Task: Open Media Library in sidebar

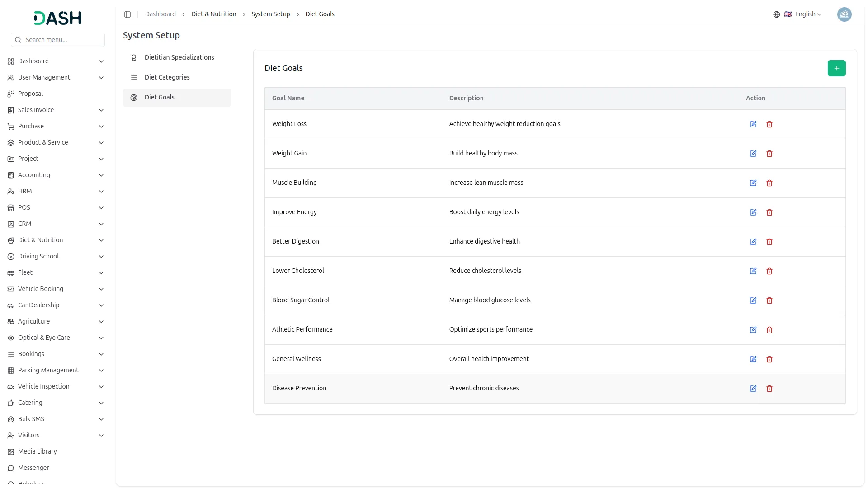Action: 37,451
